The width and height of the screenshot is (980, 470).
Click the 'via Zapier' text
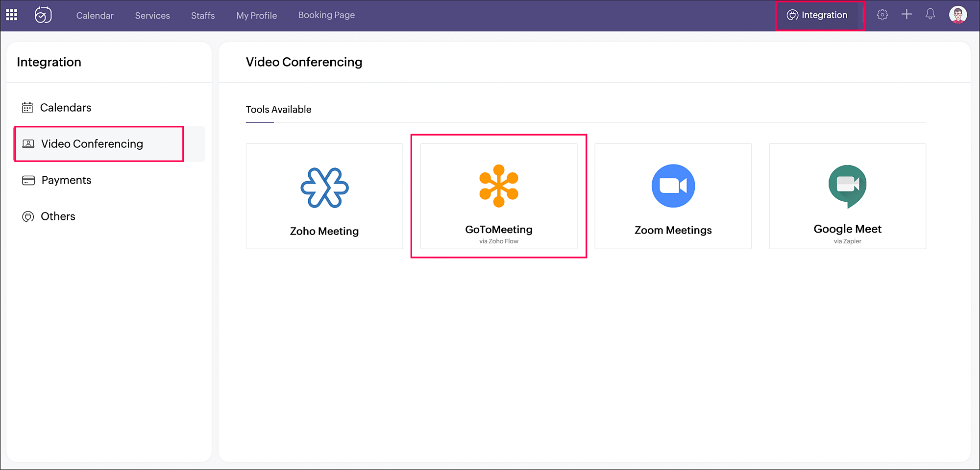[x=848, y=241]
